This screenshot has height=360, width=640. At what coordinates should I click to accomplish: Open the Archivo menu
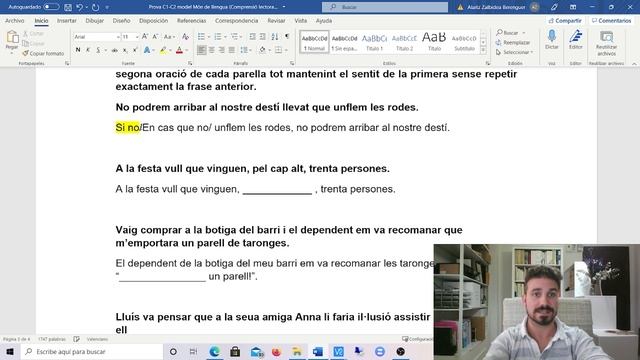click(x=15, y=20)
